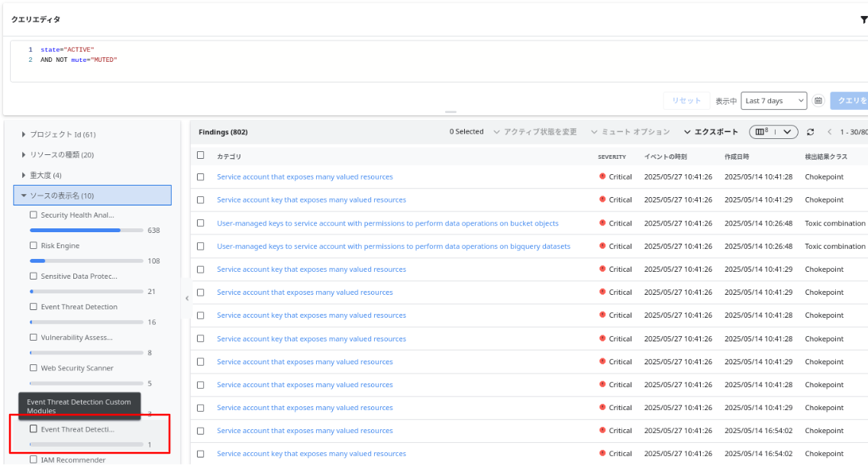Sort by the イベントの時刻 column header
868x472 pixels.
tap(666, 157)
